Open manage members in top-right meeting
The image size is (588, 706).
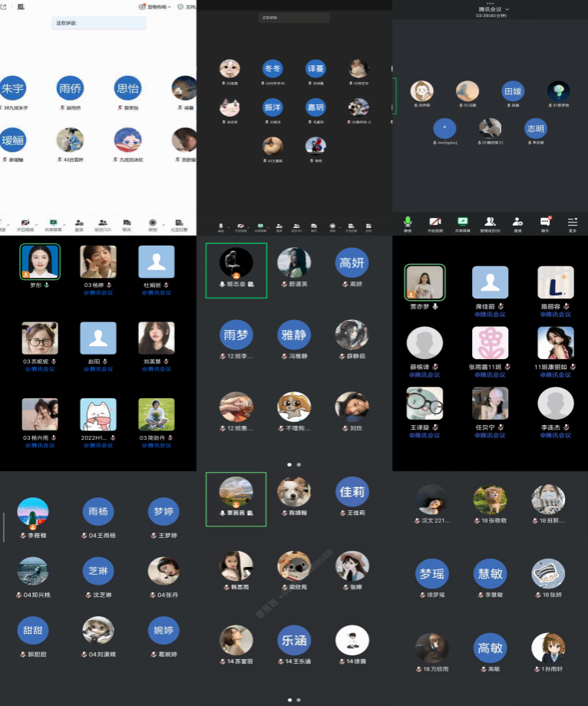(491, 223)
